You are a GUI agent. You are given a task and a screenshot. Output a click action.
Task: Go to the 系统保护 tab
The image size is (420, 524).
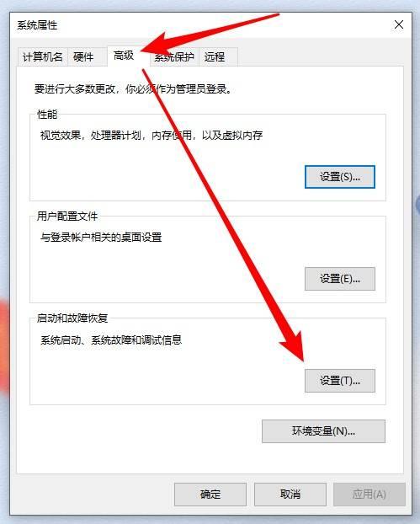pos(174,56)
